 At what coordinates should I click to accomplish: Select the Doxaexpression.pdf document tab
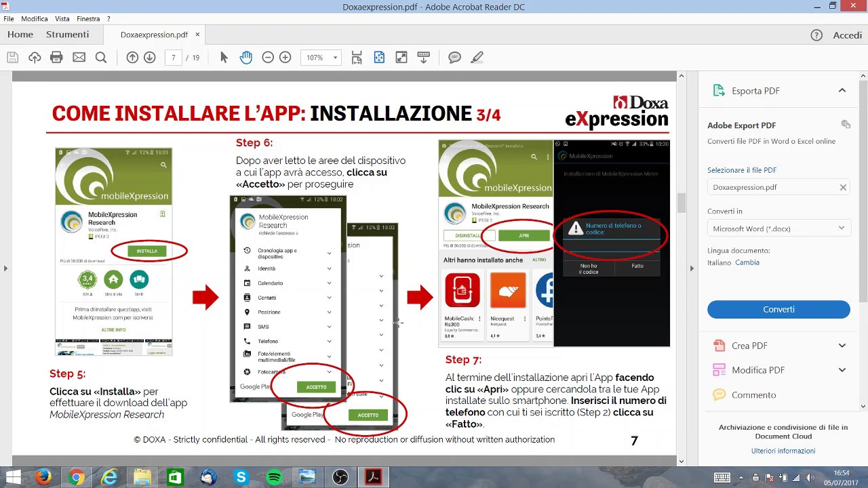154,35
